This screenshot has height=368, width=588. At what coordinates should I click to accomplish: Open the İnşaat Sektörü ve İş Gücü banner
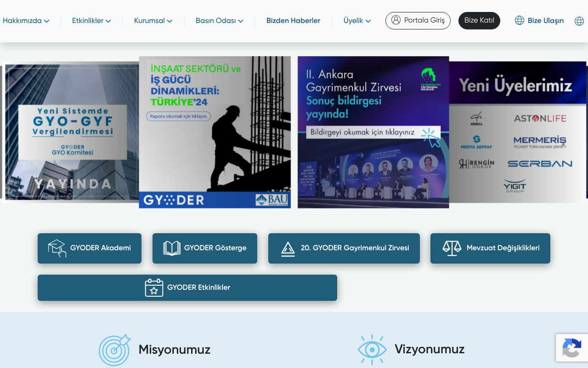click(x=215, y=132)
